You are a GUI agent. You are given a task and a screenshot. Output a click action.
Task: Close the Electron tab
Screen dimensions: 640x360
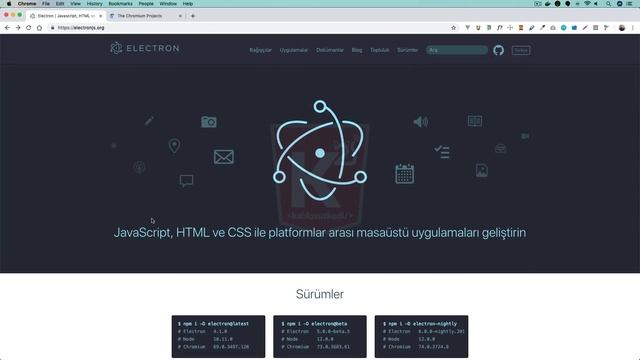(x=101, y=16)
